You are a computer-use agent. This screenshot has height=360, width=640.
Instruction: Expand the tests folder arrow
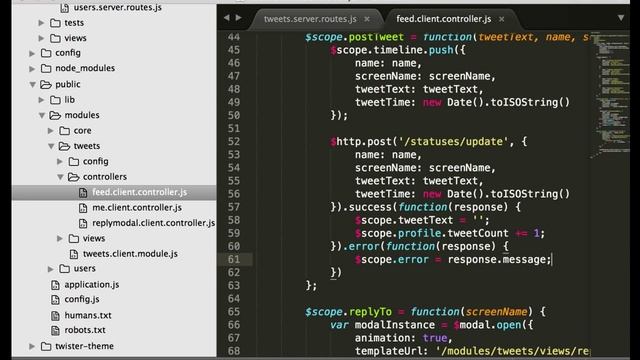41,23
